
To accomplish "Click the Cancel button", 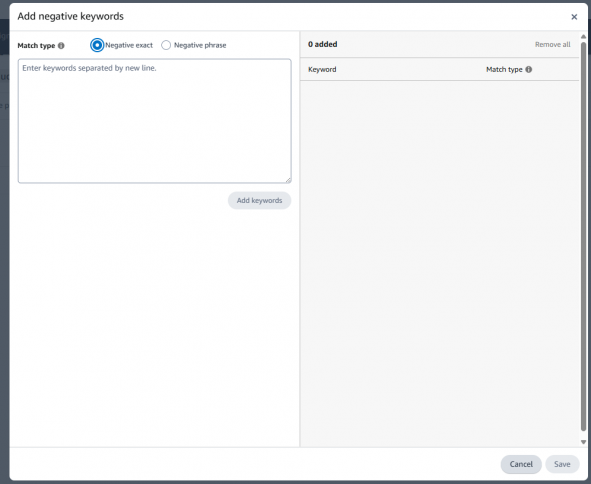I will coord(521,464).
